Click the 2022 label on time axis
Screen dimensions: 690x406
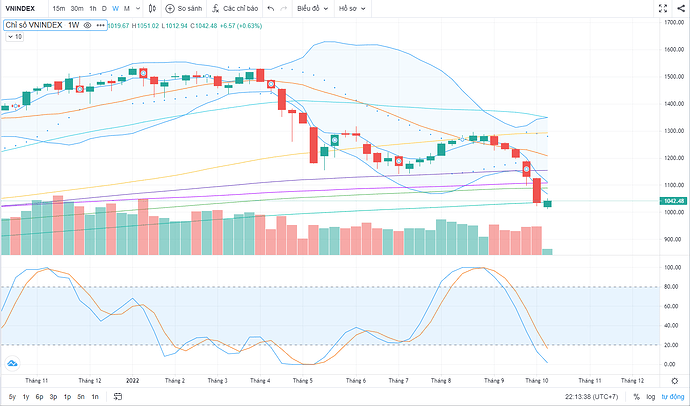(132, 380)
